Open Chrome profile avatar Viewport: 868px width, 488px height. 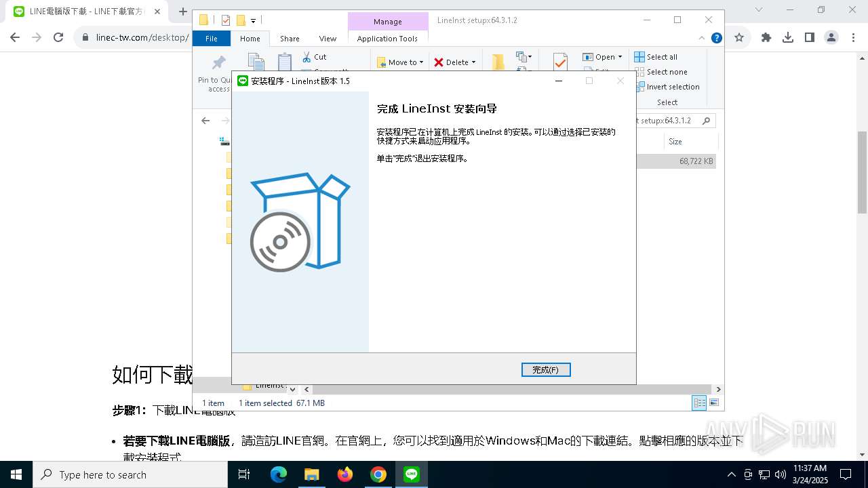(831, 37)
